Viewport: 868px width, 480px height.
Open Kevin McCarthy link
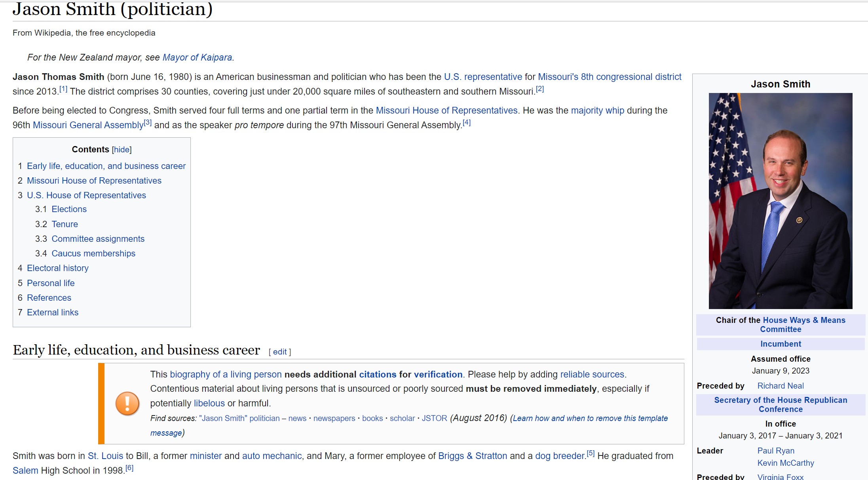pyautogui.click(x=786, y=463)
